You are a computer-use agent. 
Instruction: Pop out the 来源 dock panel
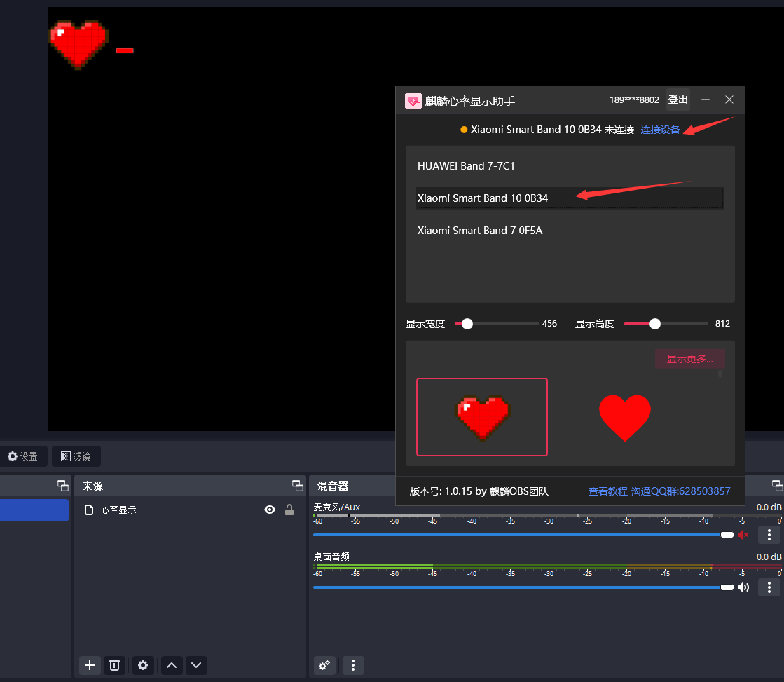pyautogui.click(x=298, y=485)
